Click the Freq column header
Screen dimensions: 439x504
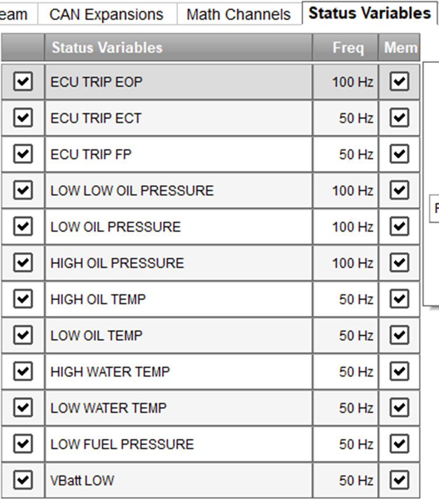pos(348,48)
